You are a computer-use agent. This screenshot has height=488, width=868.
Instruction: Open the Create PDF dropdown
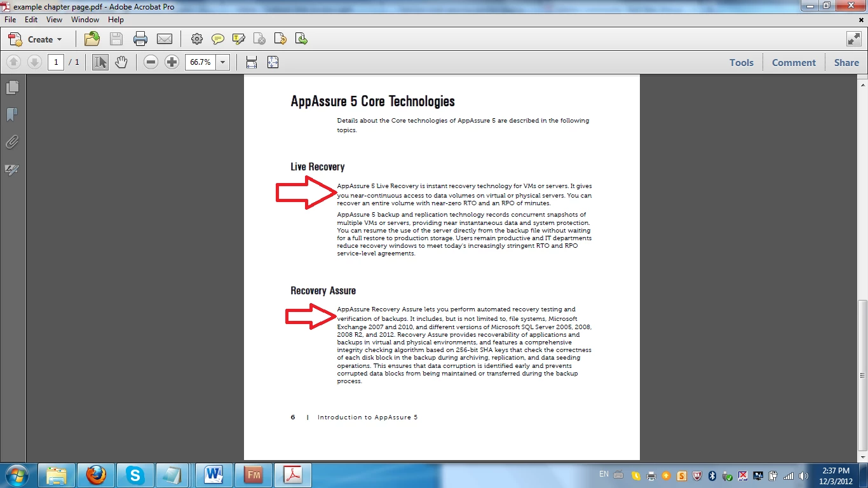pyautogui.click(x=36, y=39)
